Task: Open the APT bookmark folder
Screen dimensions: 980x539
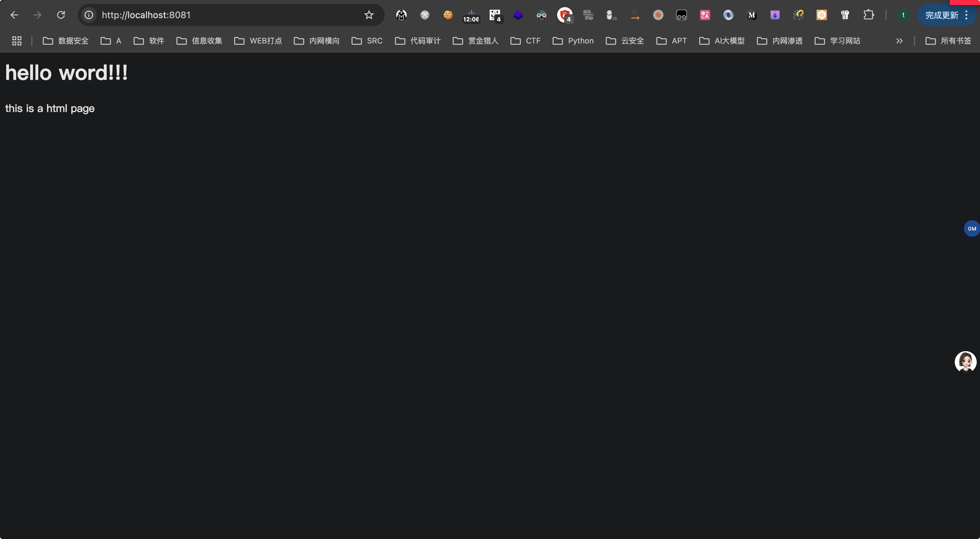Action: coord(672,41)
